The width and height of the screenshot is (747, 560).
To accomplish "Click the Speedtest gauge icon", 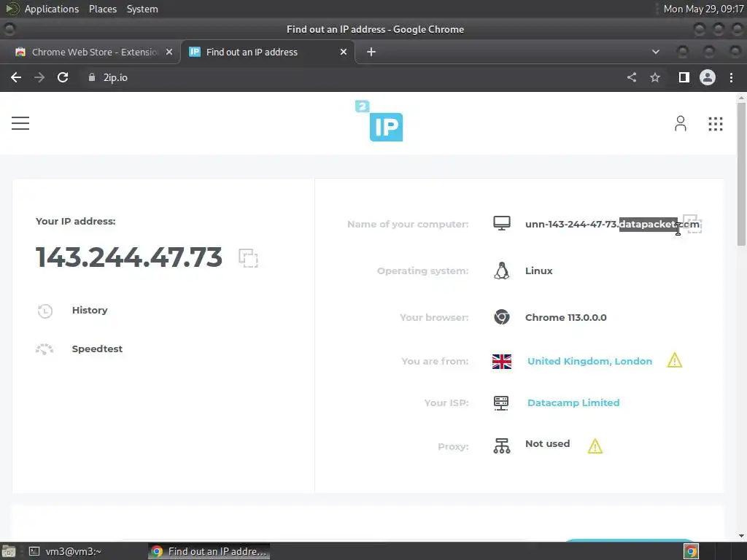I will (x=44, y=349).
